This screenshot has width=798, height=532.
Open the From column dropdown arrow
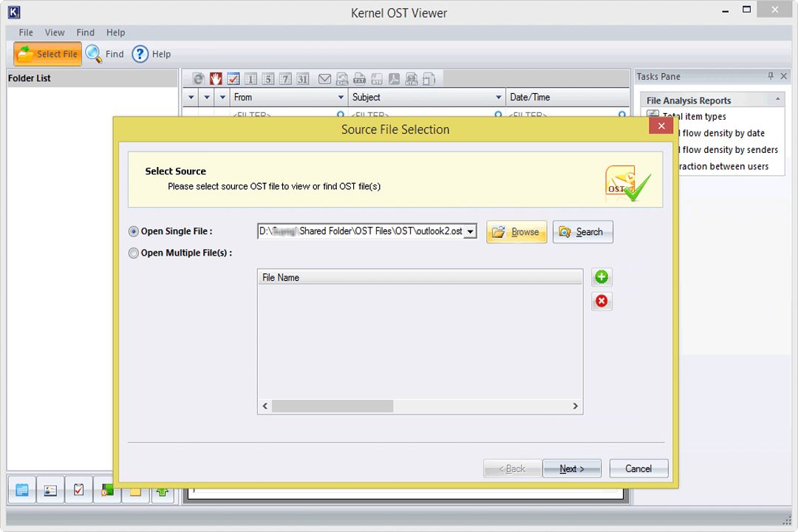[341, 98]
